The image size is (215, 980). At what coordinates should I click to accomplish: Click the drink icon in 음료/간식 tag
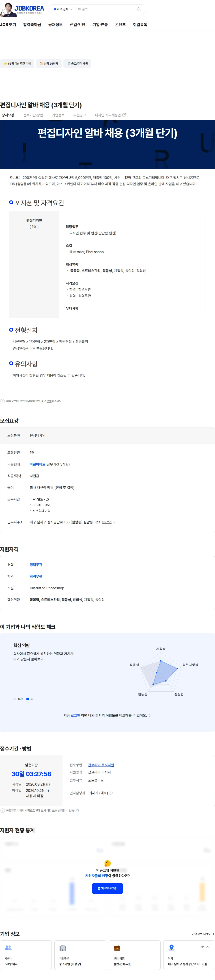click(x=69, y=63)
